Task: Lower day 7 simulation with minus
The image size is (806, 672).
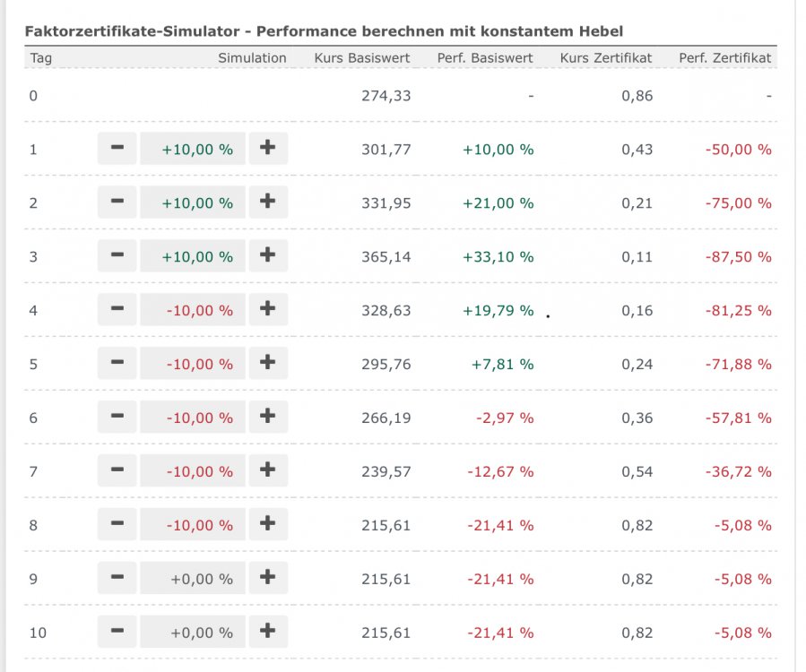Action: (x=117, y=471)
